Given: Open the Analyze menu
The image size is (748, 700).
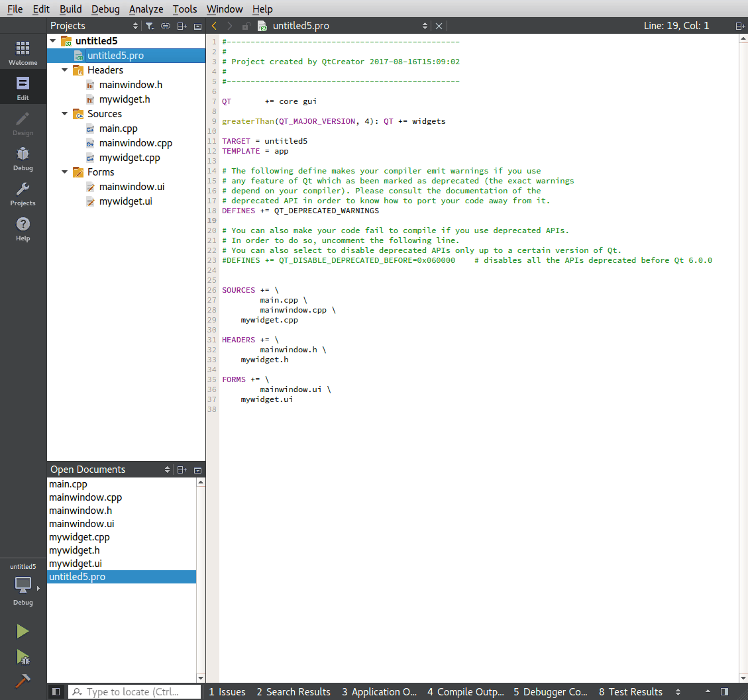Looking at the screenshot, I should tap(146, 9).
